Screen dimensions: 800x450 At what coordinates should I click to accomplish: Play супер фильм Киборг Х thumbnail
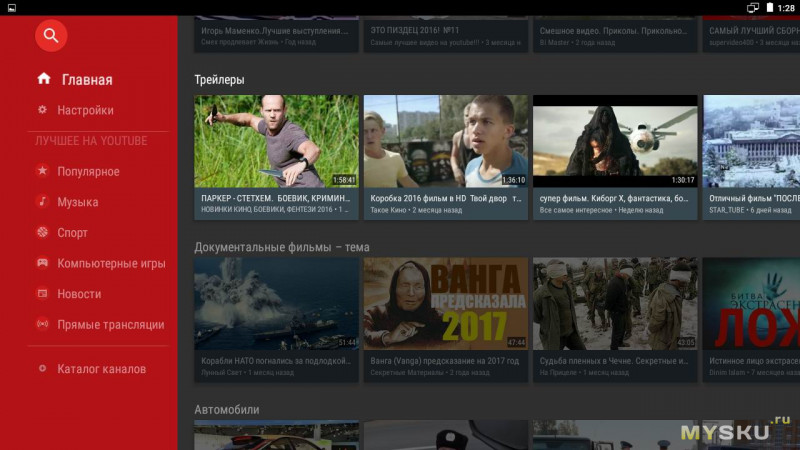[x=615, y=141]
